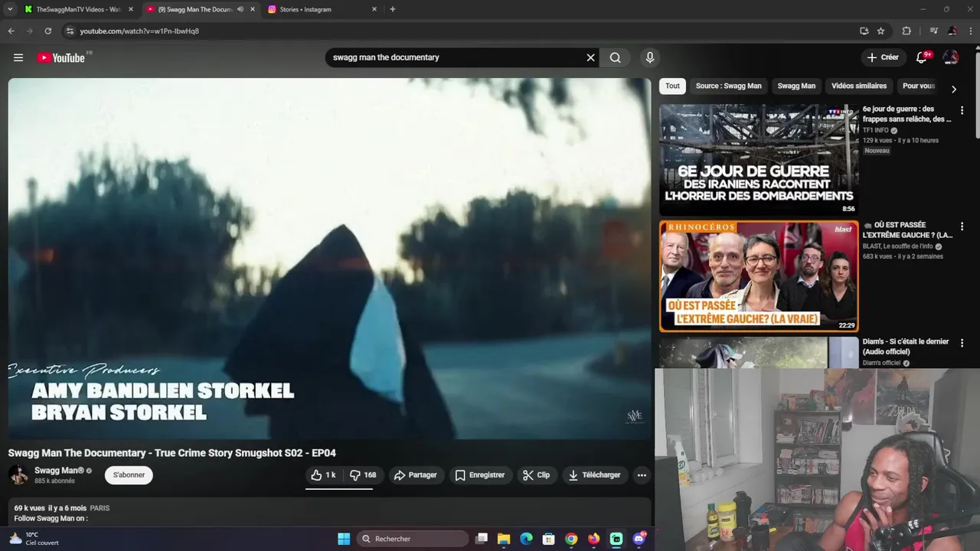View site information in address bar

coord(70,31)
